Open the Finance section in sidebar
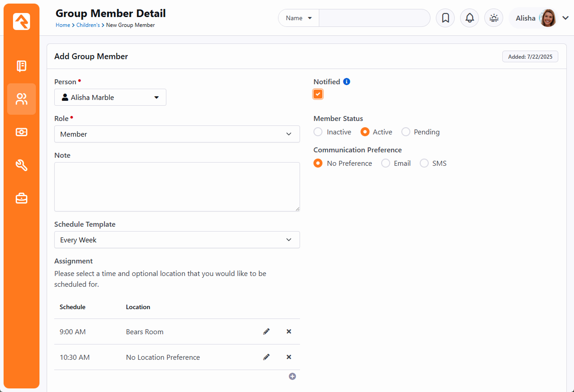574x392 pixels. coord(22,132)
